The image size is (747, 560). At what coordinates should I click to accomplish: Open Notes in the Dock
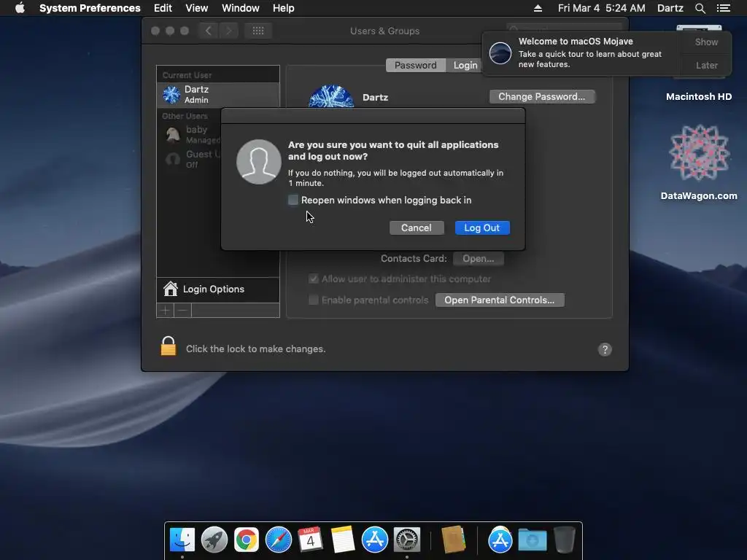point(343,540)
